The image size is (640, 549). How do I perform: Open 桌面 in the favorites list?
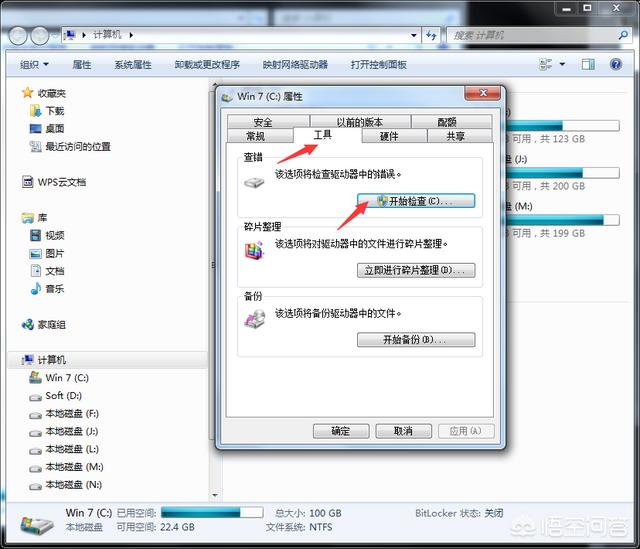pyautogui.click(x=47, y=129)
